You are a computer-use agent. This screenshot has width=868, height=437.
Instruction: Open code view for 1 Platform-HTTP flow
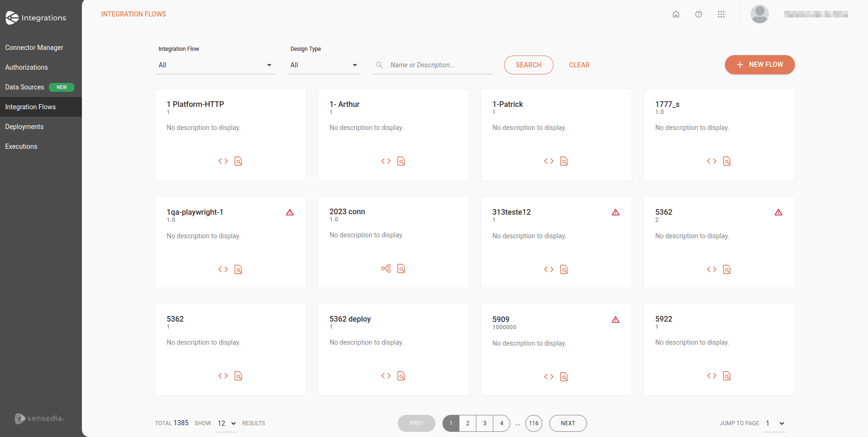pos(223,161)
